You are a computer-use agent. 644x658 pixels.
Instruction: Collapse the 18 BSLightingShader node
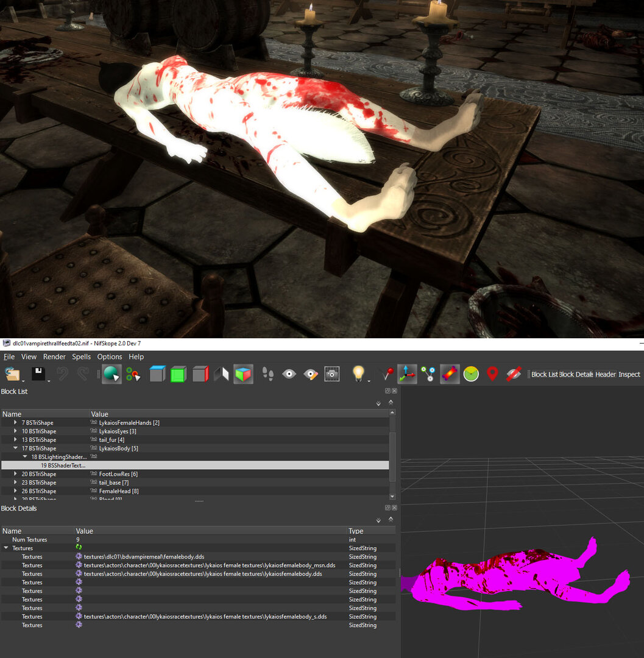tap(25, 456)
